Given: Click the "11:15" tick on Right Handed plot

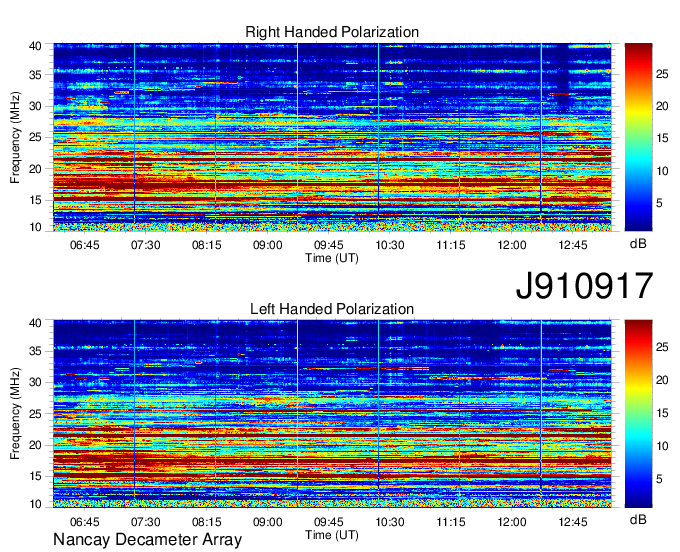Looking at the screenshot, I should (x=451, y=245).
